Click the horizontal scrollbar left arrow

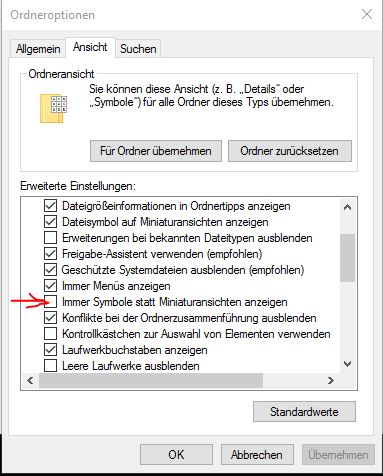pos(30,380)
